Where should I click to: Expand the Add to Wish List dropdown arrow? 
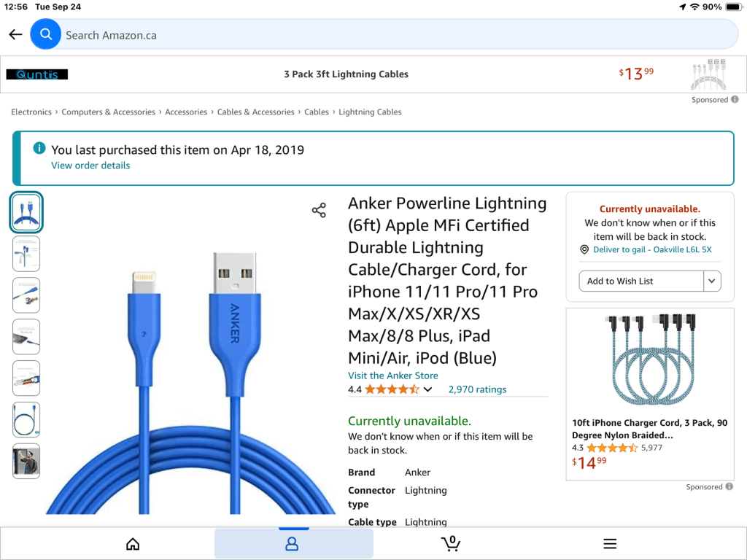tap(712, 281)
